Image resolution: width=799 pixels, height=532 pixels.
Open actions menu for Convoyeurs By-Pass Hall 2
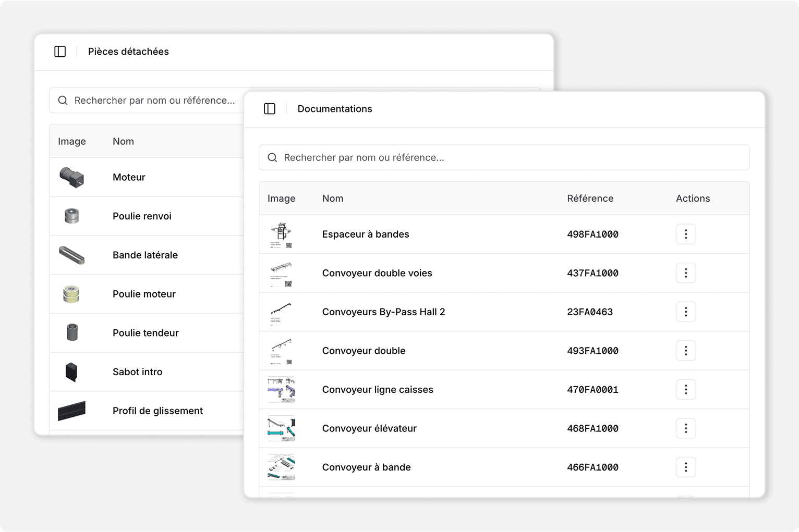685,312
